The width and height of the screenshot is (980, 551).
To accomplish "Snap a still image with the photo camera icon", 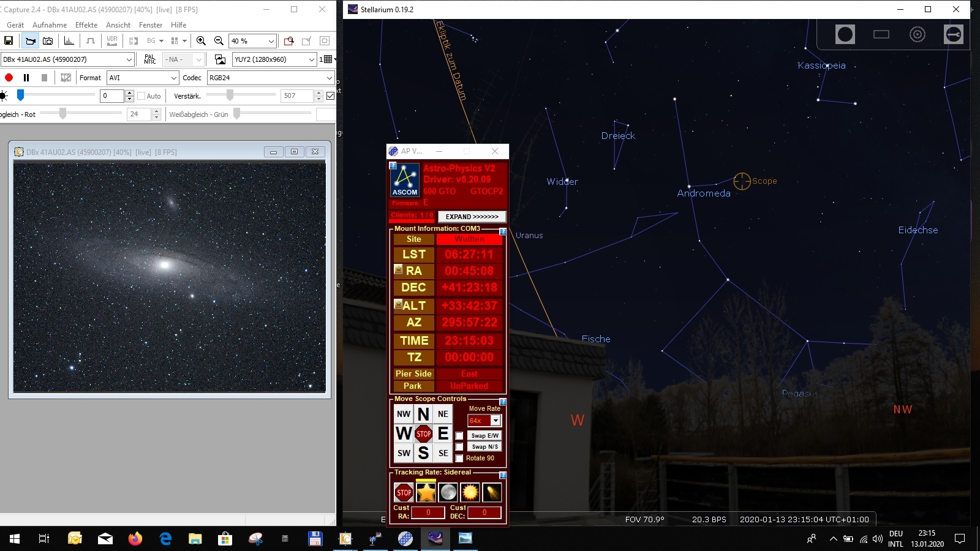I will [48, 41].
